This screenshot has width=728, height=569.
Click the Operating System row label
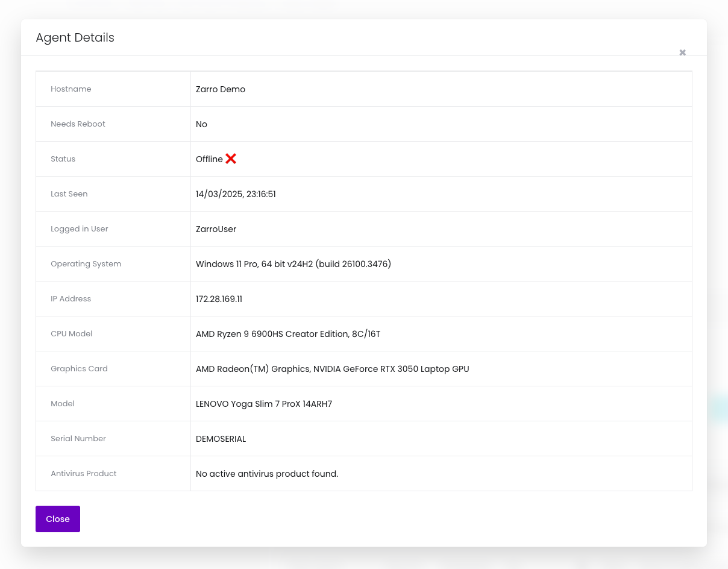86,264
